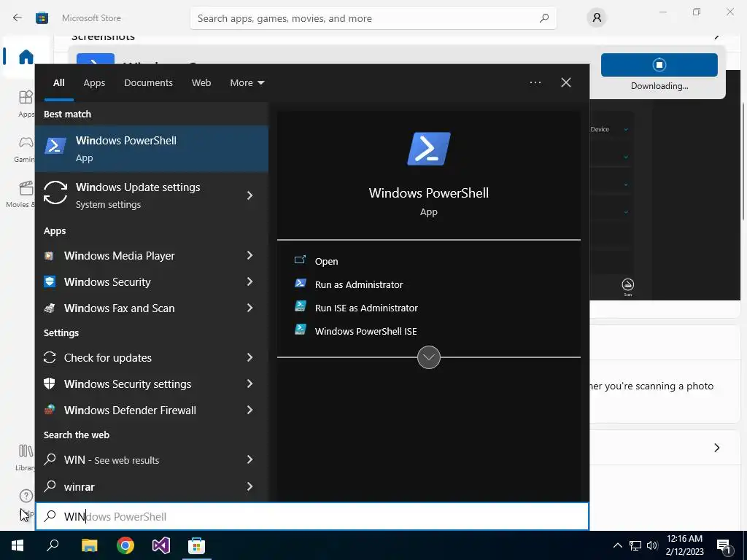Open network status in system tray

coord(635,545)
